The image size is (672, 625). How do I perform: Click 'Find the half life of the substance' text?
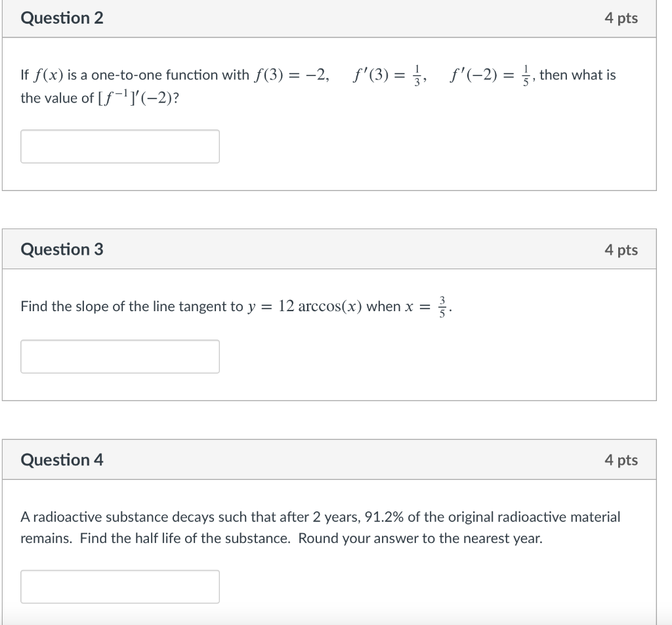(x=186, y=538)
